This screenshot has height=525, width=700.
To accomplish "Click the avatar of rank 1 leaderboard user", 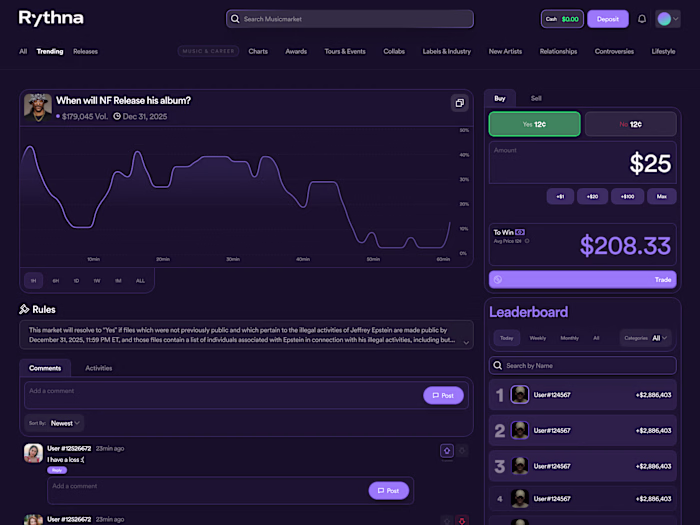I will pyautogui.click(x=520, y=395).
